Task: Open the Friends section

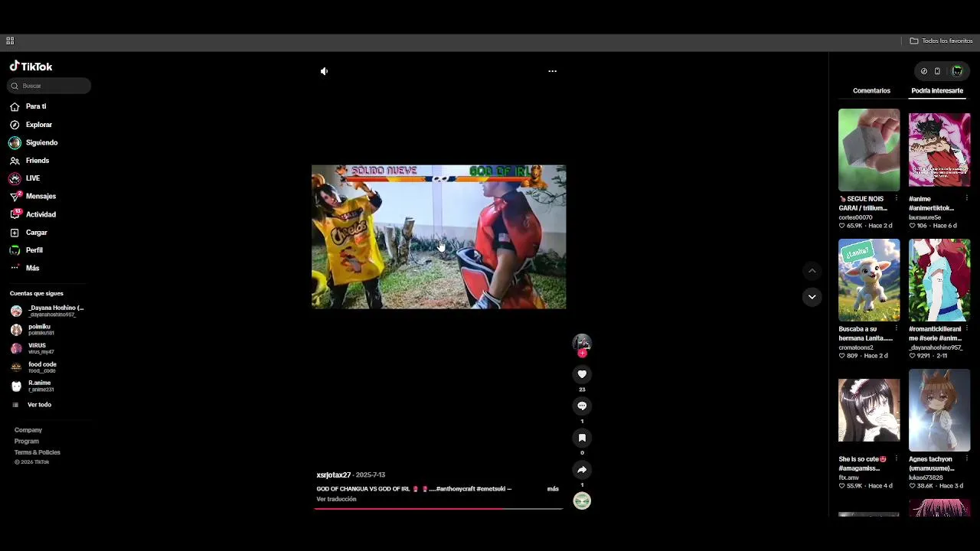Action: coord(38,161)
